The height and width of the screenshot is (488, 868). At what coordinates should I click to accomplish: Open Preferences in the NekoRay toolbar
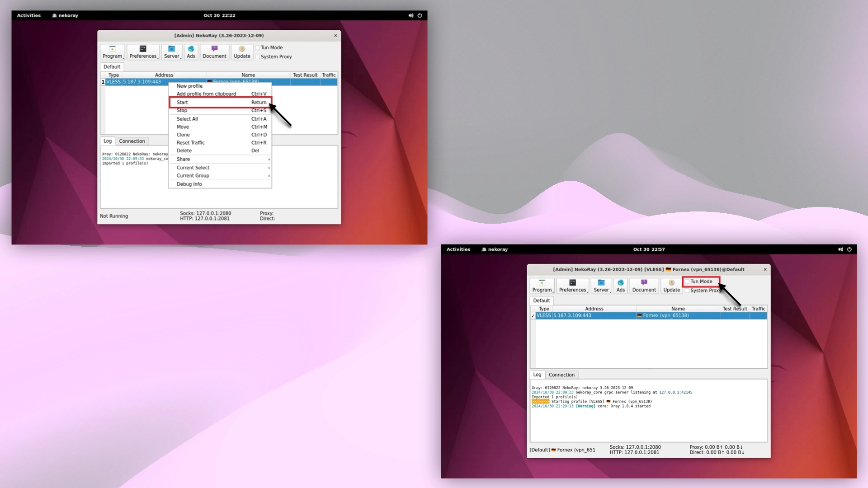(143, 52)
